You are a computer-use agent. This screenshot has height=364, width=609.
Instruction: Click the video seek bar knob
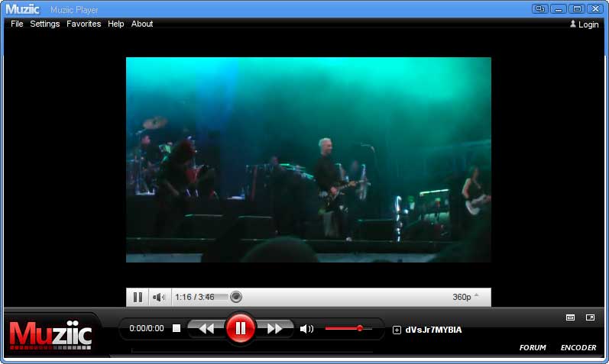pos(236,297)
